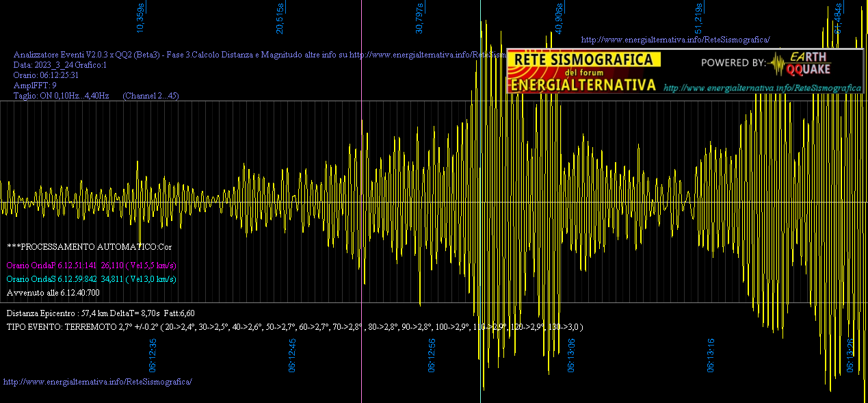868x403 pixels.
Task: Click the cyan S-wave arrival marker line
Action: pyautogui.click(x=481, y=201)
